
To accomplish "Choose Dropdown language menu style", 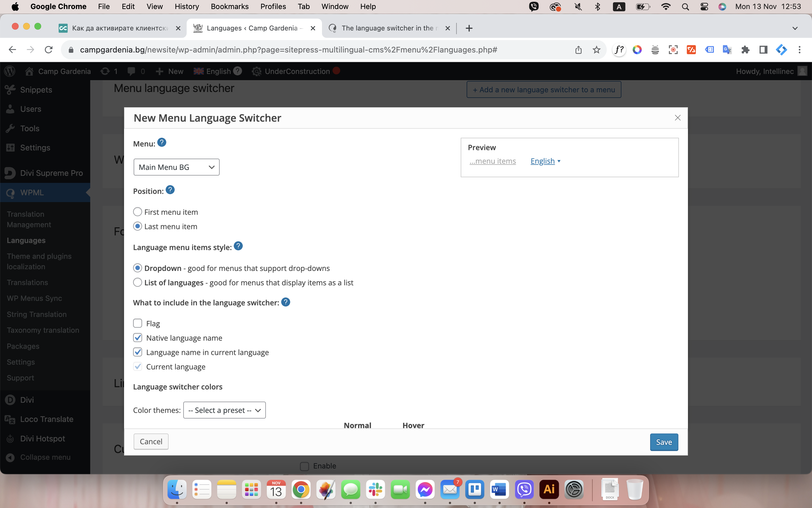I will [137, 268].
